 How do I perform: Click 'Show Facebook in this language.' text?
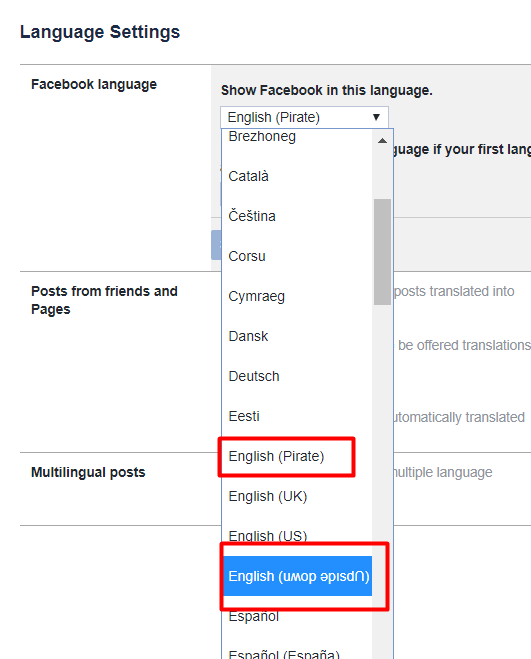coord(327,90)
